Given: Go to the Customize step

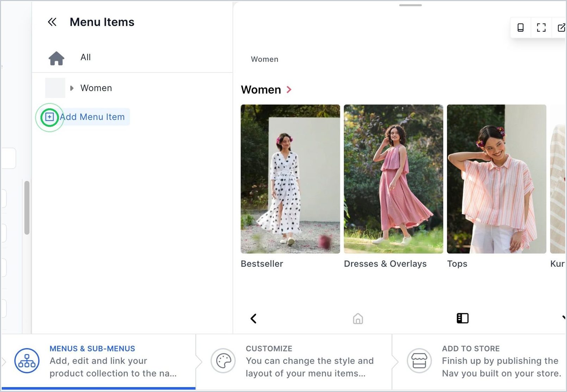Looking at the screenshot, I should (x=294, y=362).
